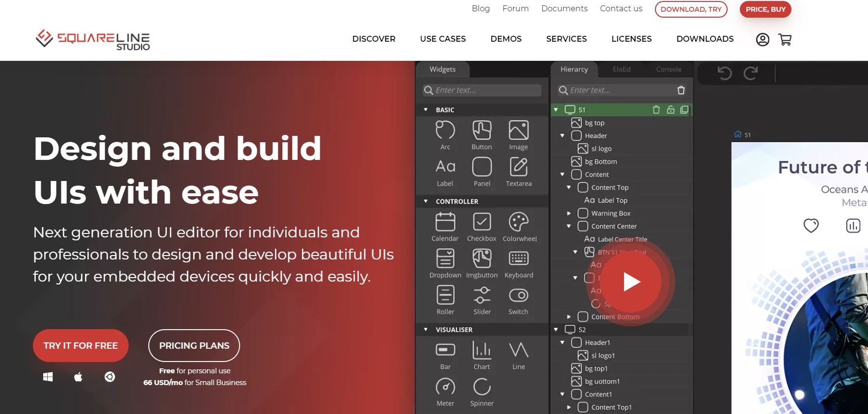Select the Arc widget
Image resolution: width=868 pixels, height=414 pixels.
(x=445, y=135)
